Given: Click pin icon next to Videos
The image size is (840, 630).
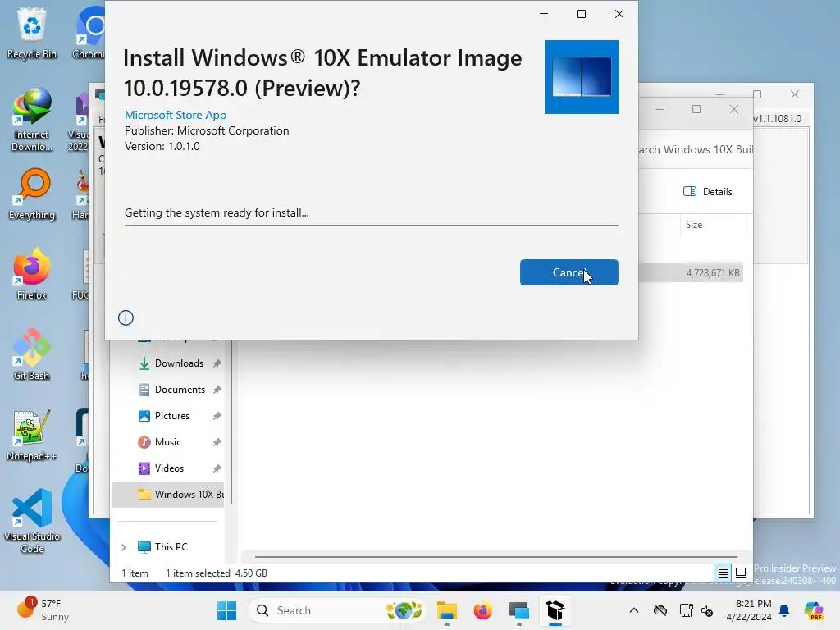Looking at the screenshot, I should [x=217, y=468].
